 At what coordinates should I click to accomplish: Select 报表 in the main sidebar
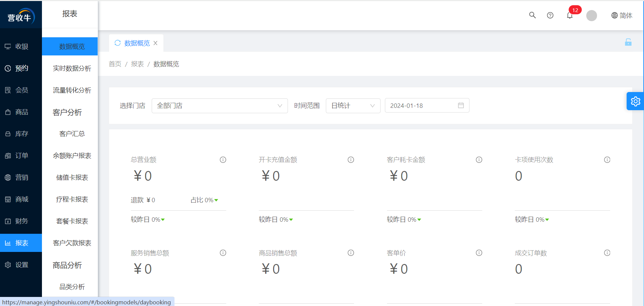click(21, 243)
